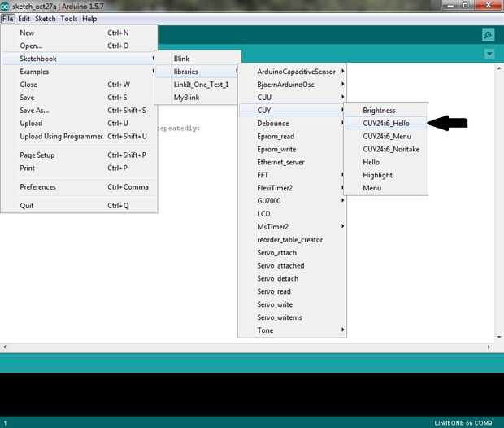This screenshot has width=504, height=428.
Task: Open the CUY24x6_Noritake example
Action: point(385,150)
